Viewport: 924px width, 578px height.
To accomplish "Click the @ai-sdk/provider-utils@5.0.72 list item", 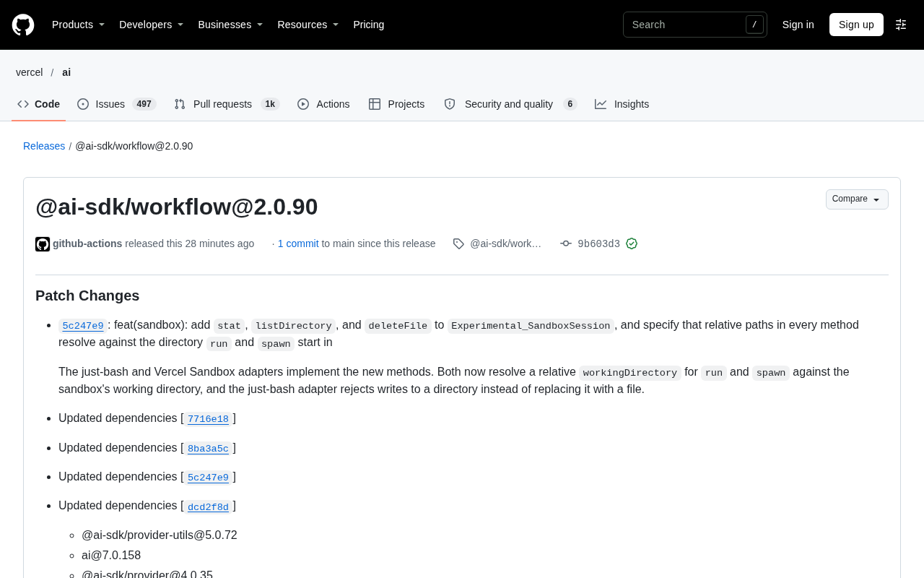I will pyautogui.click(x=160, y=535).
